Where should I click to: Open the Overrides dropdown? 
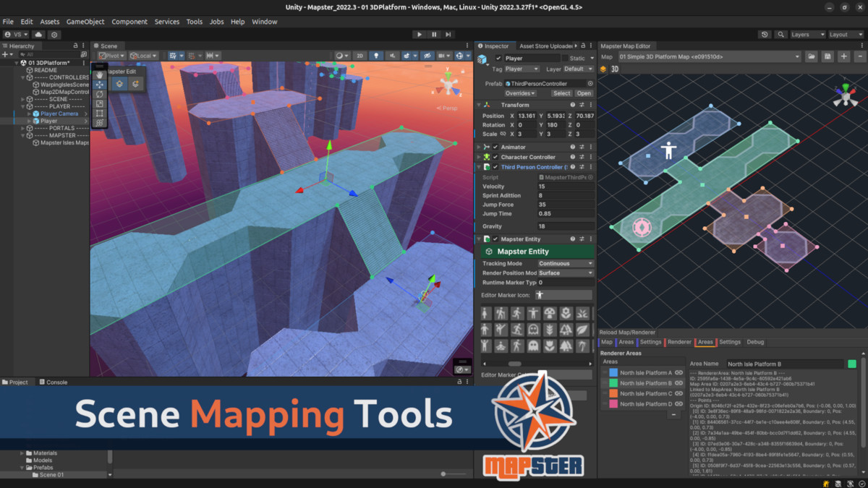coord(521,93)
